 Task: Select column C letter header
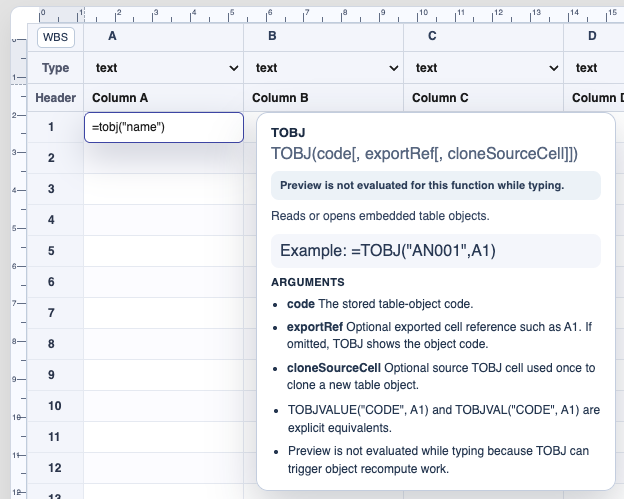pyautogui.click(x=484, y=37)
